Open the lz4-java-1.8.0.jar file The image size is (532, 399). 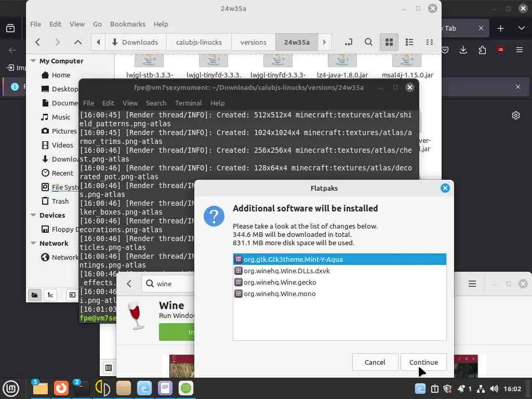click(x=342, y=66)
